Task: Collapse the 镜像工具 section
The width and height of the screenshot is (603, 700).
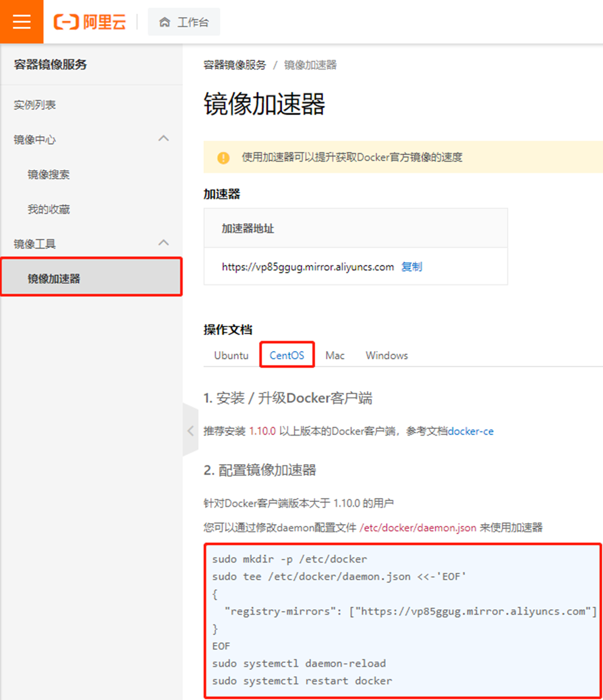Action: click(x=163, y=243)
